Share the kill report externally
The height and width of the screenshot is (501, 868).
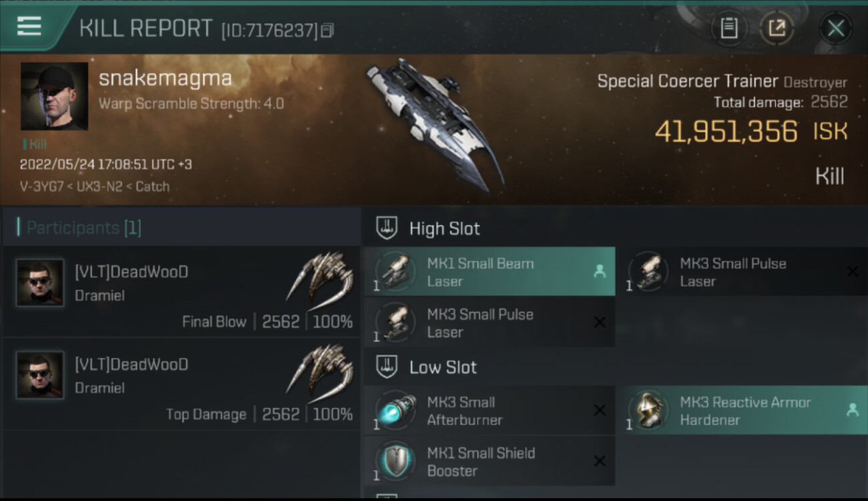(x=777, y=28)
